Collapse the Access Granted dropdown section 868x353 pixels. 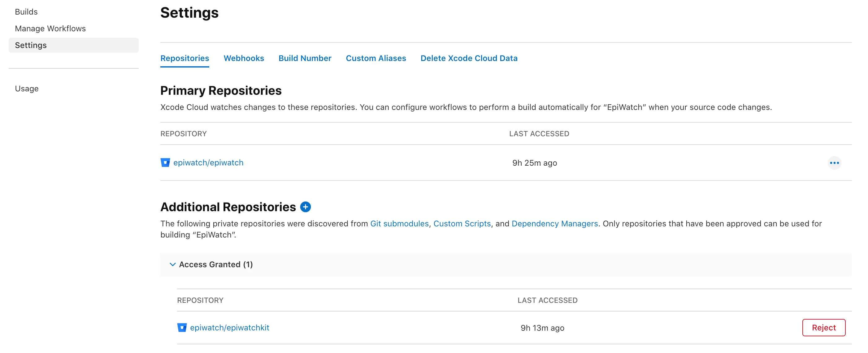coord(172,264)
